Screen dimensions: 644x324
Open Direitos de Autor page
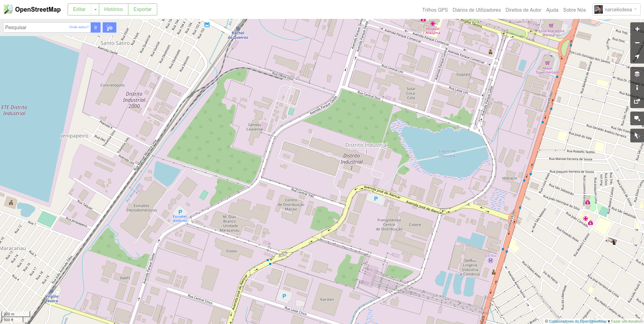click(x=523, y=10)
